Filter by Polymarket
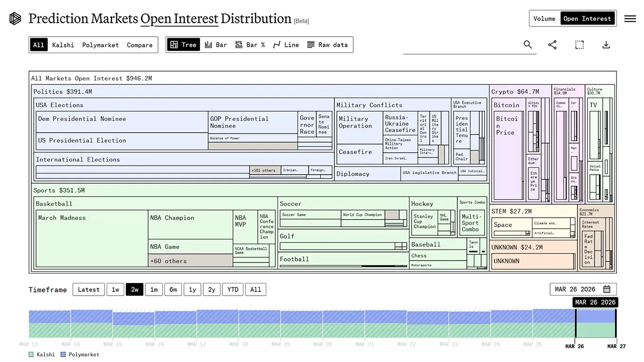The width and height of the screenshot is (644, 362). [100, 45]
